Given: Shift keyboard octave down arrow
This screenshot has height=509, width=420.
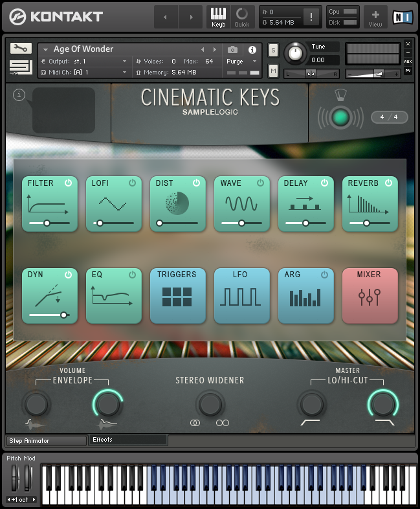Looking at the screenshot, I should tap(9, 499).
